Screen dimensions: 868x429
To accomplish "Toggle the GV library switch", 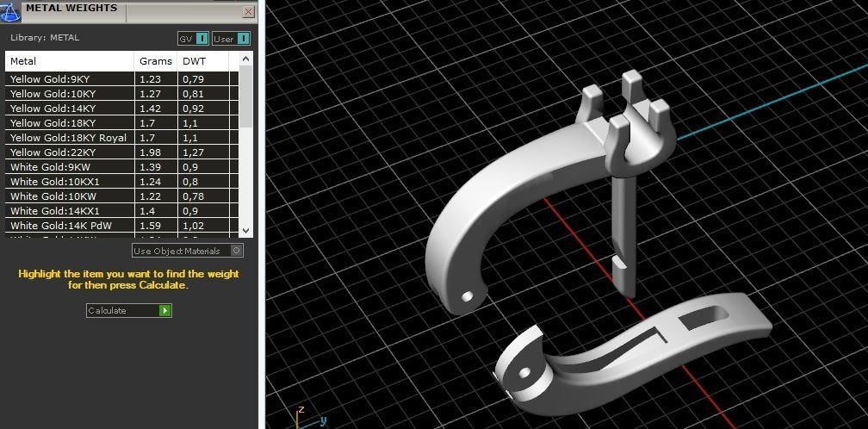I will 193,39.
